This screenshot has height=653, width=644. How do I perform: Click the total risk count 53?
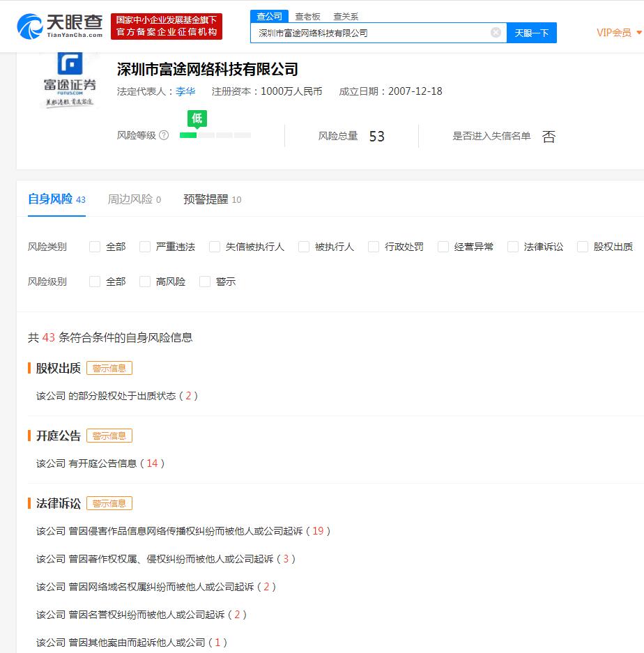click(x=377, y=136)
